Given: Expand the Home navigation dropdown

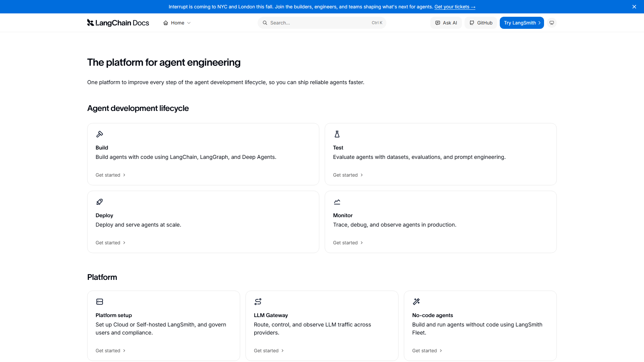Looking at the screenshot, I should coord(177,23).
